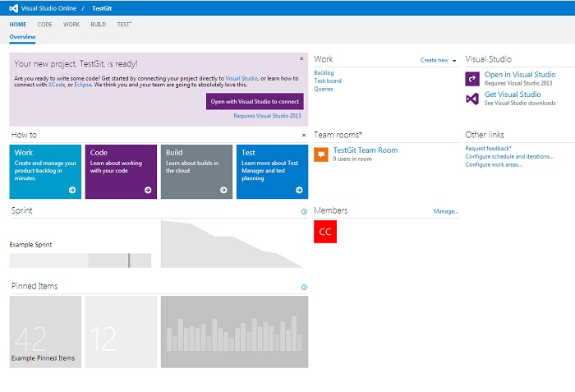Click the Pinned Items info icon
This screenshot has height=392, width=575.
click(x=304, y=287)
